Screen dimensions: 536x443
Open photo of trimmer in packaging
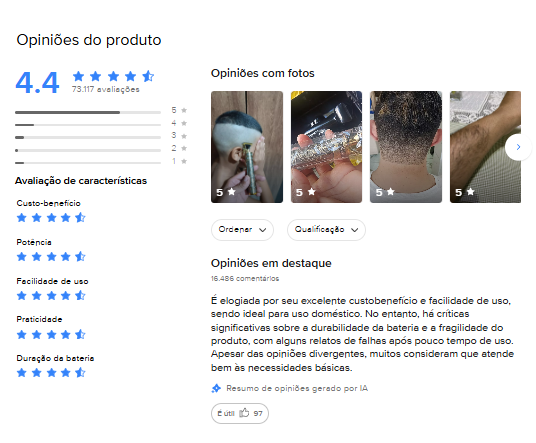coord(326,147)
